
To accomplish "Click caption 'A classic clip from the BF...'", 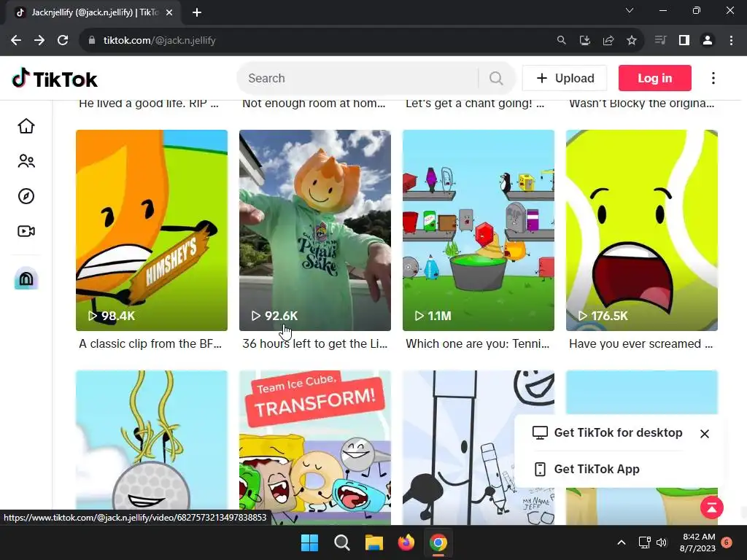I will [150, 344].
